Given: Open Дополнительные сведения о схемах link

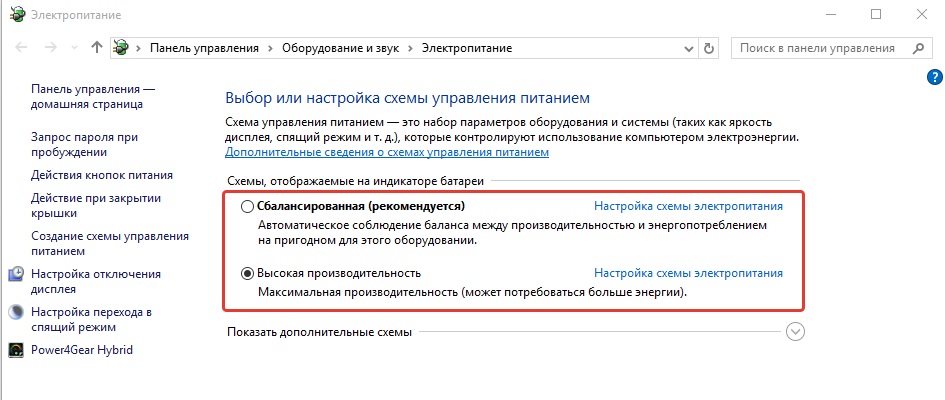Looking at the screenshot, I should (x=387, y=152).
